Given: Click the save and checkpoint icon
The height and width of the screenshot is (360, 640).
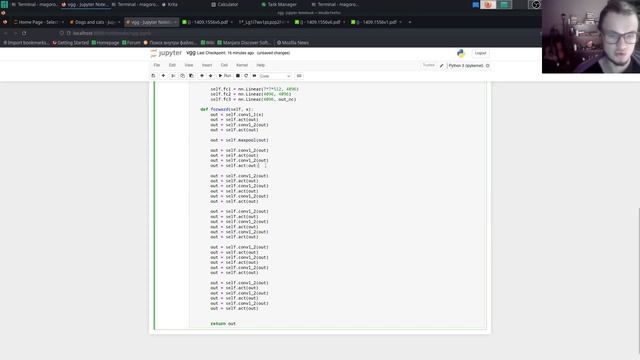Looking at the screenshot, I should [x=153, y=76].
